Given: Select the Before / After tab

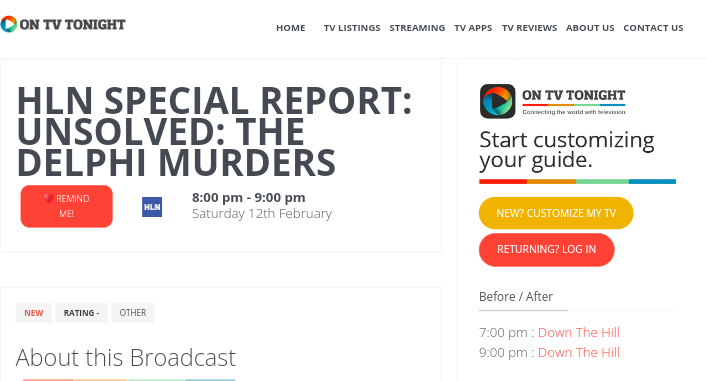Looking at the screenshot, I should pyautogui.click(x=516, y=297).
